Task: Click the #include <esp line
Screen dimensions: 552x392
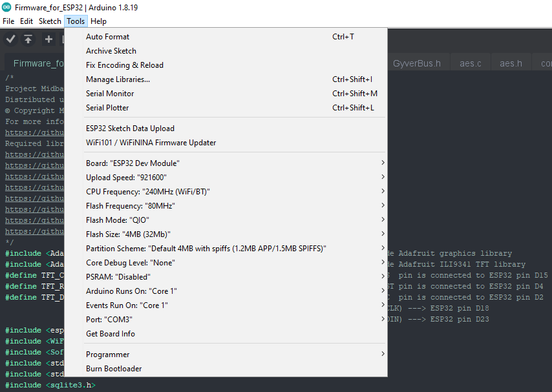Action: click(x=34, y=330)
